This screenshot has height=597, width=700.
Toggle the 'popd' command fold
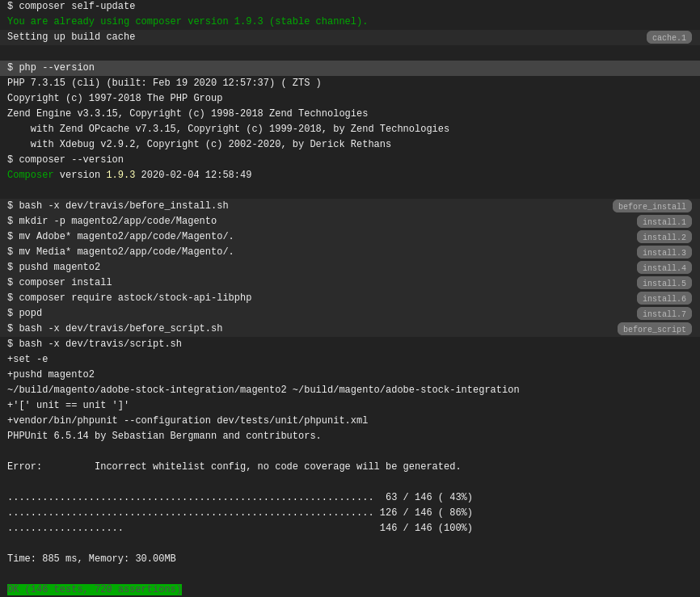click(24, 313)
